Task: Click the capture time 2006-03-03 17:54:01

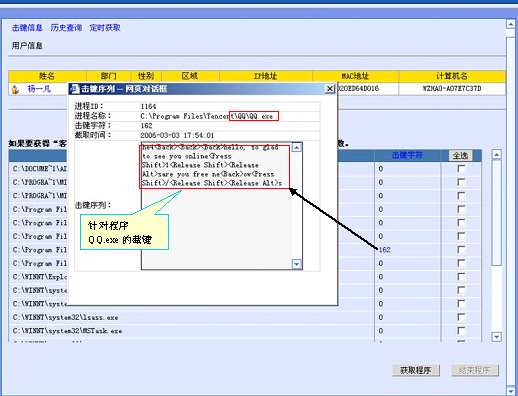Action: 177,135
